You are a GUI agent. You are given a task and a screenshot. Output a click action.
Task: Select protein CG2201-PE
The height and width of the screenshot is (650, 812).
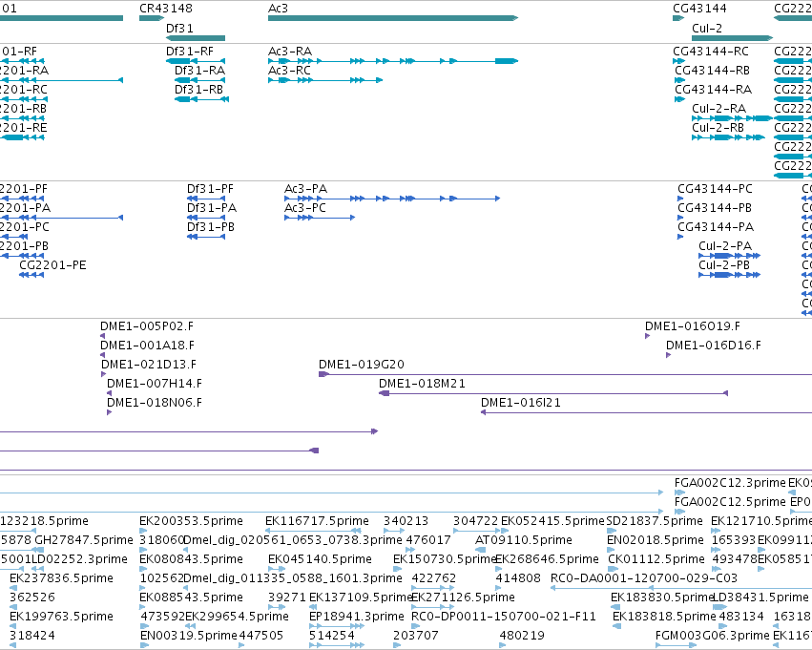point(31,275)
